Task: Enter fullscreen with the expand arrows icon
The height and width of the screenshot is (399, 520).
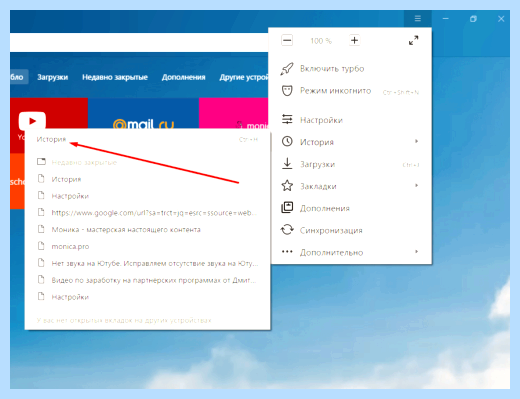Action: coord(413,41)
